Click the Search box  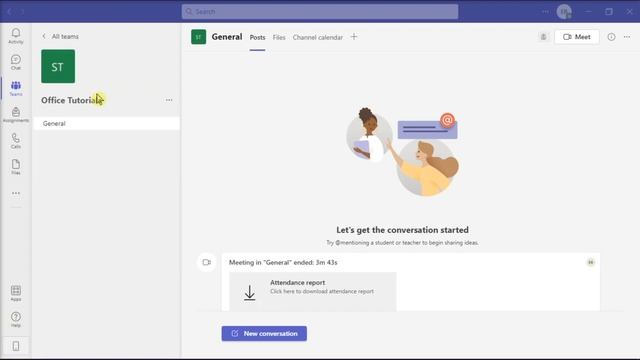click(x=320, y=11)
